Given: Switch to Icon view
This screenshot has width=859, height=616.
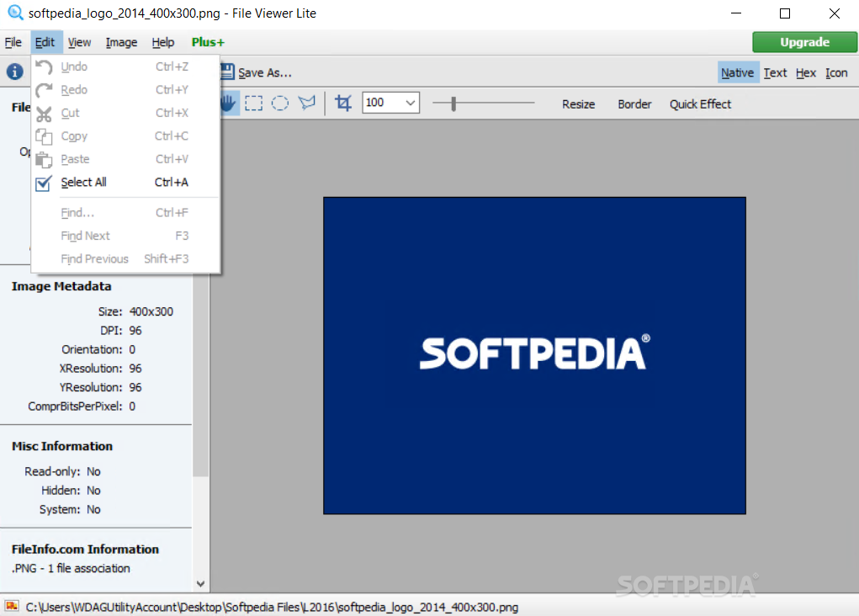Looking at the screenshot, I should coord(836,72).
